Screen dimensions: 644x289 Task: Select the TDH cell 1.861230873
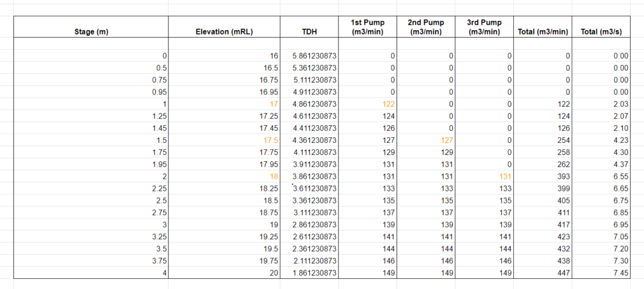[309, 273]
